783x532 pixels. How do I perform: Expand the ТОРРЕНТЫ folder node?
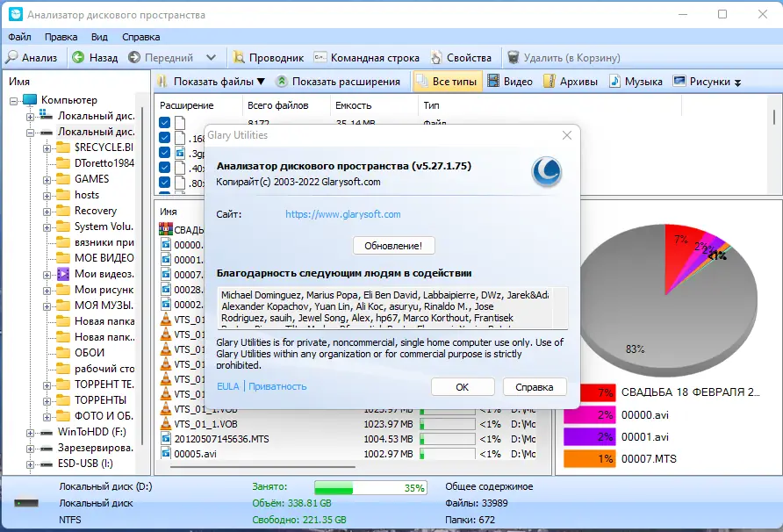(47, 401)
